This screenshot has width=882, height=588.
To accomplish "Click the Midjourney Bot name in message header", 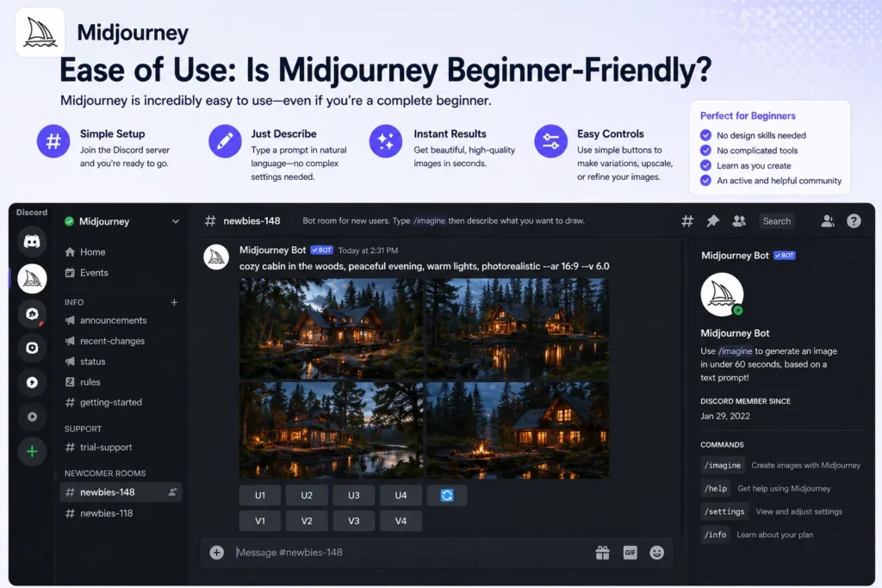I will [273, 251].
